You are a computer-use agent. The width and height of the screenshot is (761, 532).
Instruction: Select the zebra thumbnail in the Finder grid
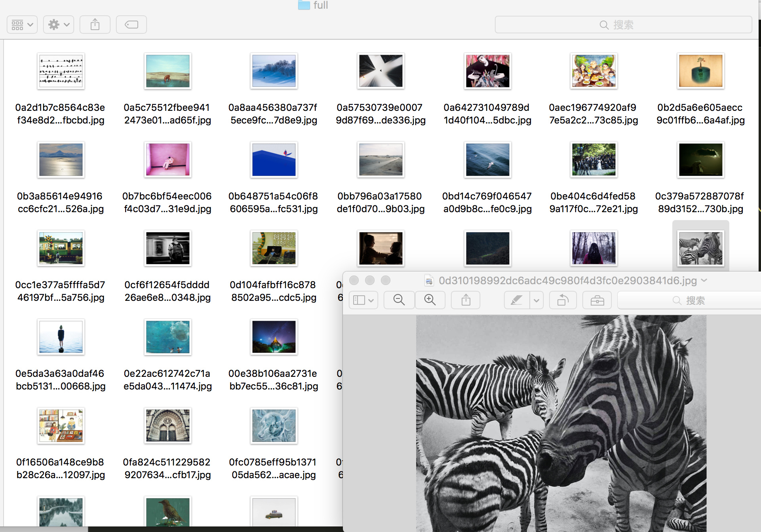pyautogui.click(x=701, y=248)
